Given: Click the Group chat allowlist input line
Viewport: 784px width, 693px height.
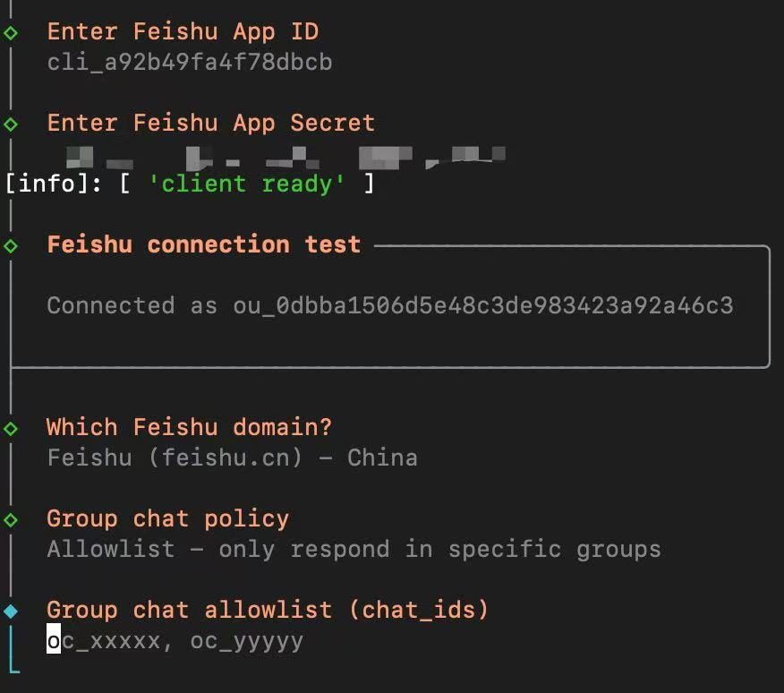Looking at the screenshot, I should [175, 641].
